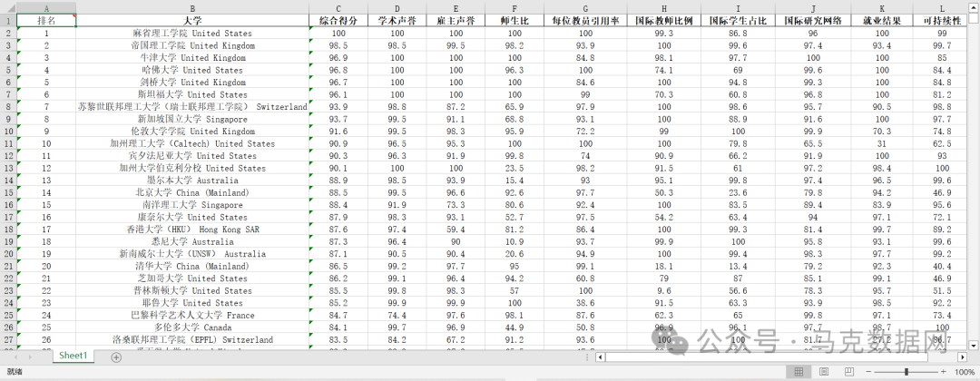The width and height of the screenshot is (980, 381).
Task: Click the 学术声誉 header cell
Action: pyautogui.click(x=397, y=21)
